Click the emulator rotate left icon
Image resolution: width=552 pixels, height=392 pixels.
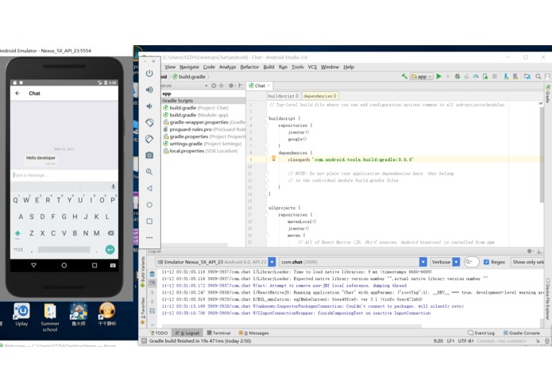click(149, 122)
